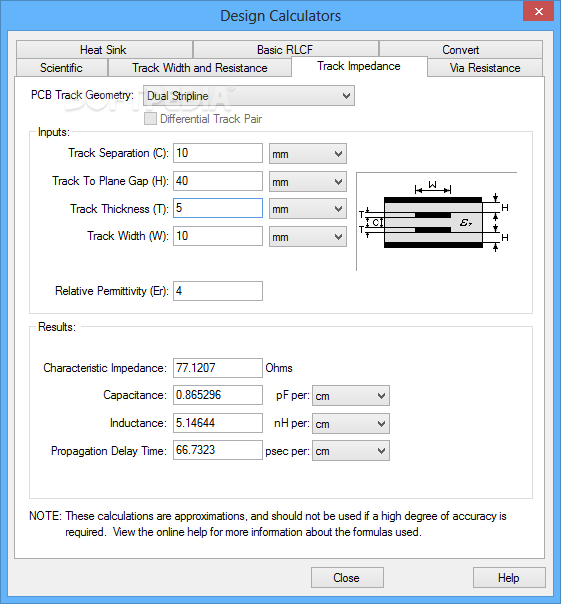
Task: Click the 'Propagation Delay Time:' label
Action: click(x=109, y=451)
